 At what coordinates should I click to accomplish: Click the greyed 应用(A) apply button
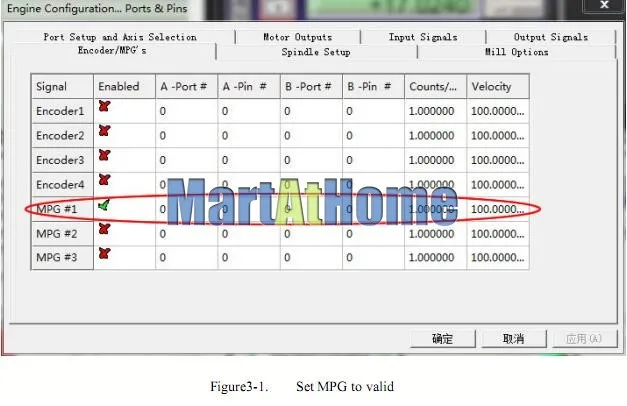pos(584,339)
